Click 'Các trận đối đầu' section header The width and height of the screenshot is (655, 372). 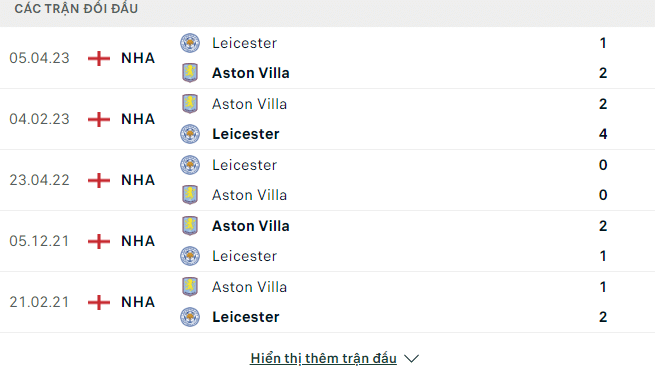click(x=76, y=9)
